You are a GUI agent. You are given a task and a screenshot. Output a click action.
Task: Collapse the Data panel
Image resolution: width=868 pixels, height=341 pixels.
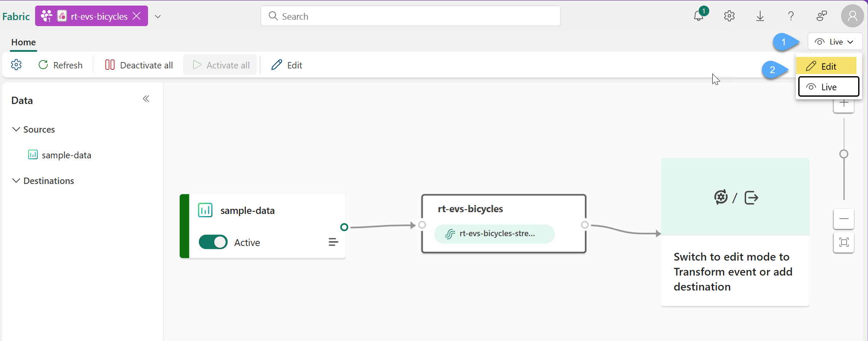point(146,99)
